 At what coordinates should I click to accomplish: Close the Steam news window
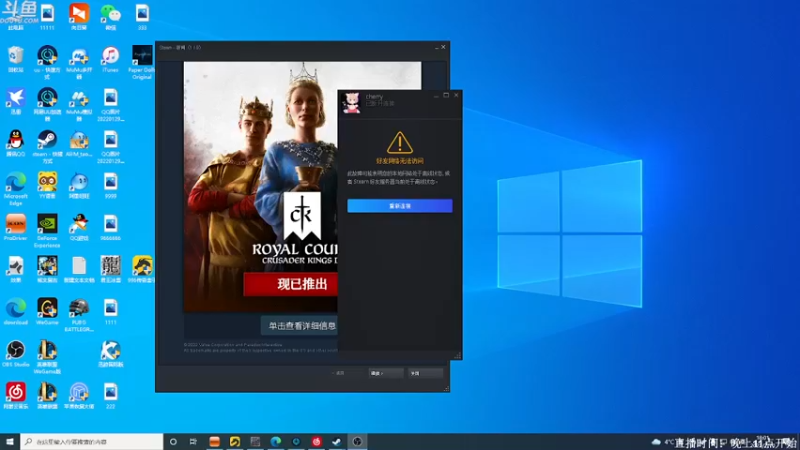[x=443, y=47]
